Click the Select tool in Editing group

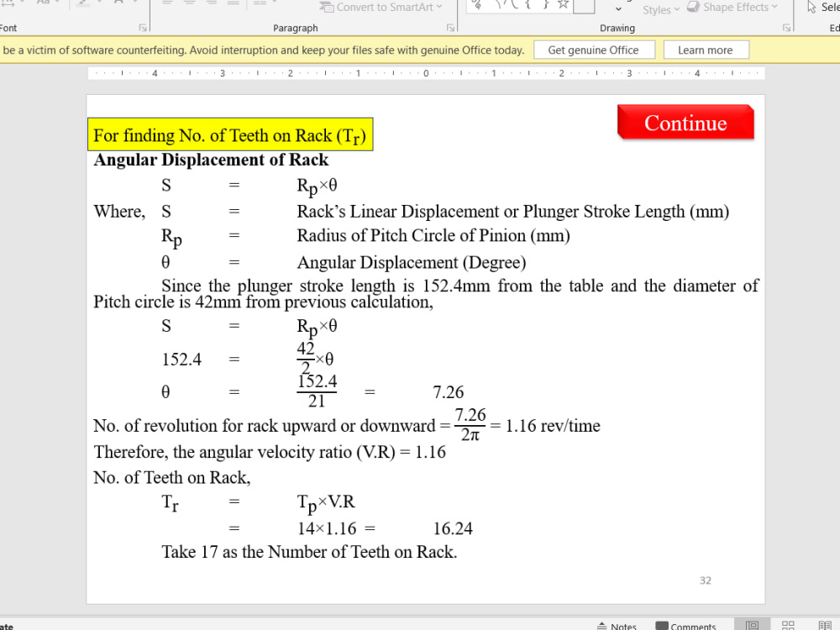tap(823, 7)
